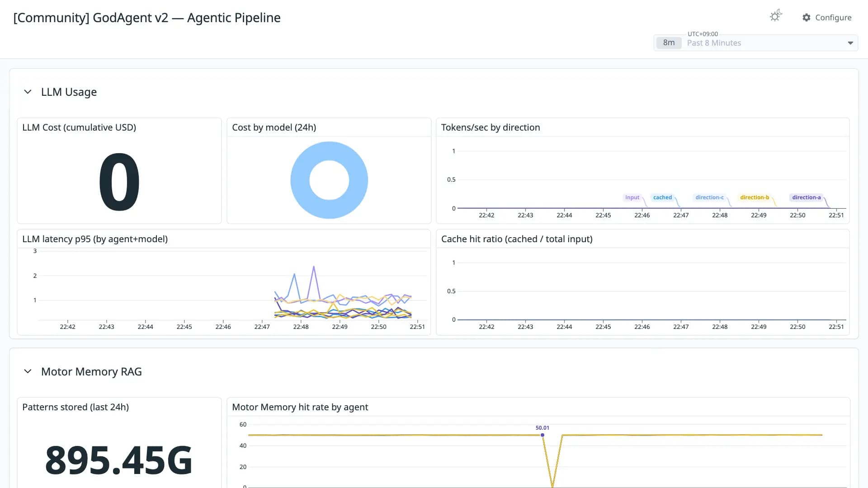Collapse the LLM Usage section
The image size is (868, 488).
pos(28,92)
